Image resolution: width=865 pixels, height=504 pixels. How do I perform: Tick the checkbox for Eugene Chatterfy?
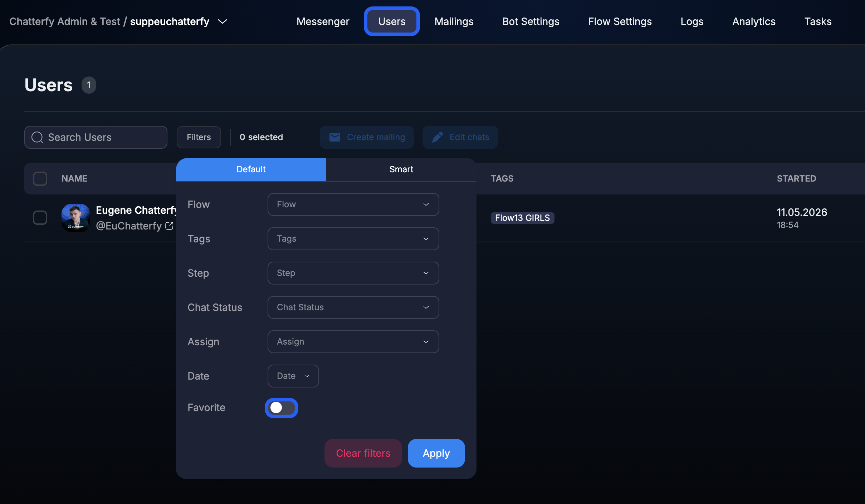[40, 218]
